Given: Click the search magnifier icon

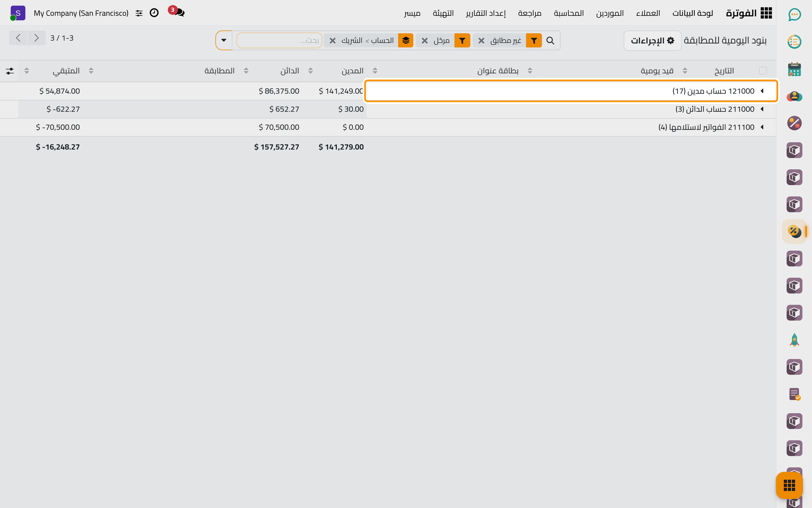Looking at the screenshot, I should click(x=550, y=41).
